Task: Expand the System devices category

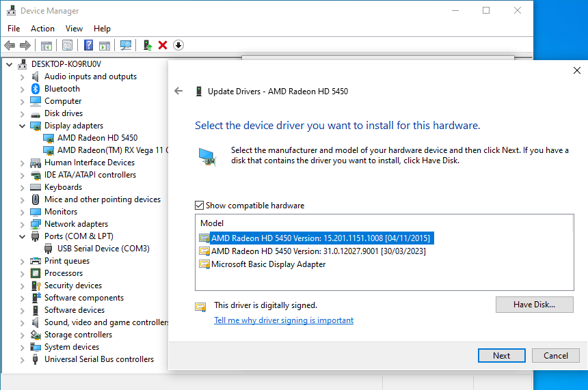Action: click(x=22, y=347)
